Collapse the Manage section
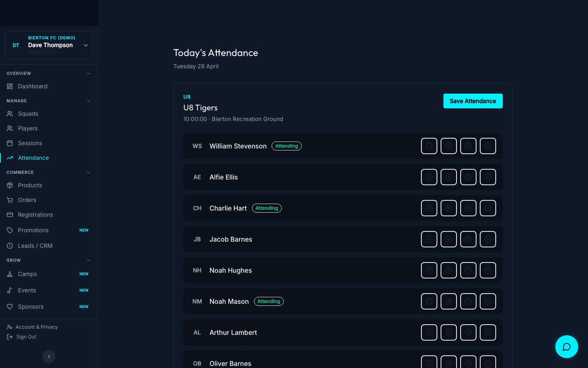 point(89,101)
